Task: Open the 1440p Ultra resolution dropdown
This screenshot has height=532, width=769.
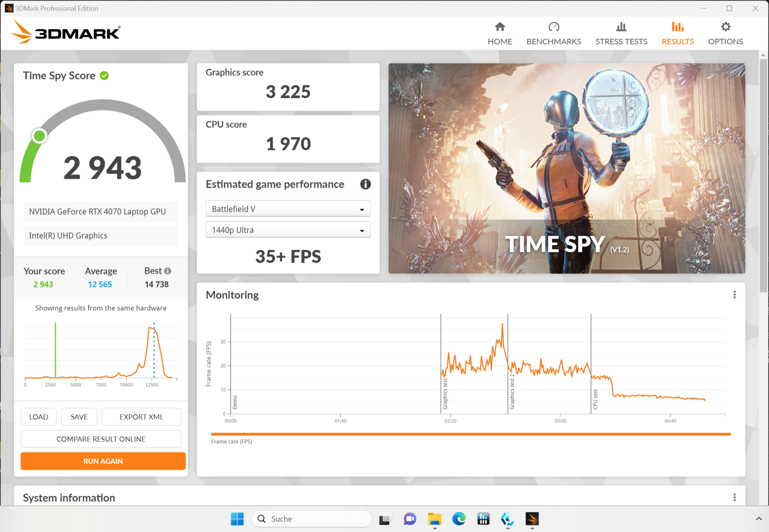Action: 288,230
